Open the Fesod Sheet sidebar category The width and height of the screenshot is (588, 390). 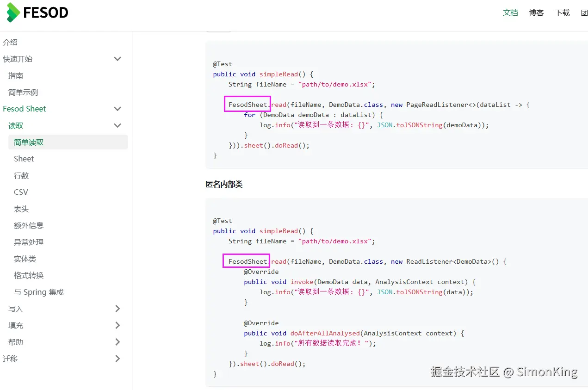[25, 109]
